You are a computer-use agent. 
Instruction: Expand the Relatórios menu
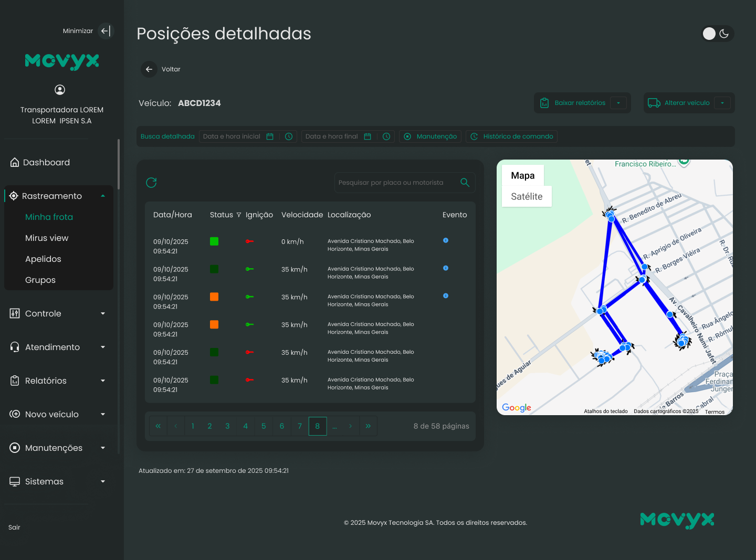103,381
